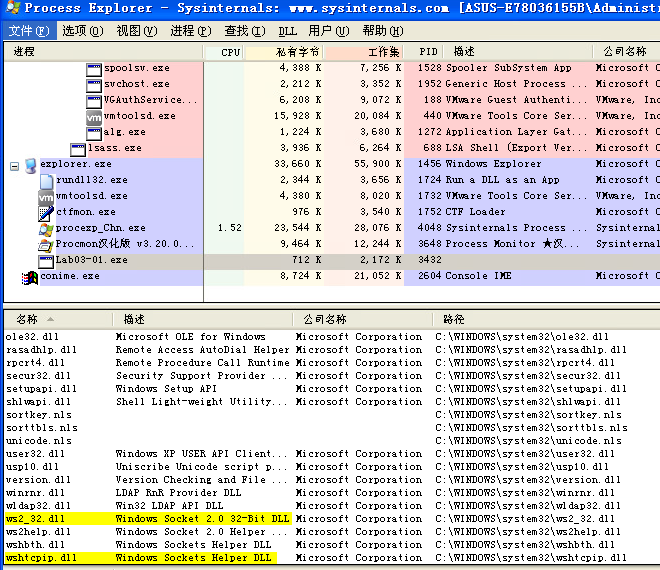
Task: Select the lsass.exe process name
Action: pyautogui.click(x=115, y=148)
